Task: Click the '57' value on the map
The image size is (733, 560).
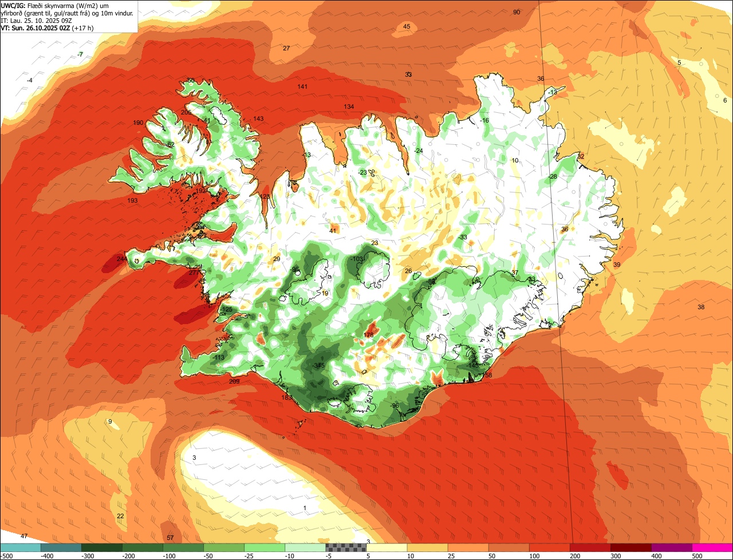Action: pos(170,538)
